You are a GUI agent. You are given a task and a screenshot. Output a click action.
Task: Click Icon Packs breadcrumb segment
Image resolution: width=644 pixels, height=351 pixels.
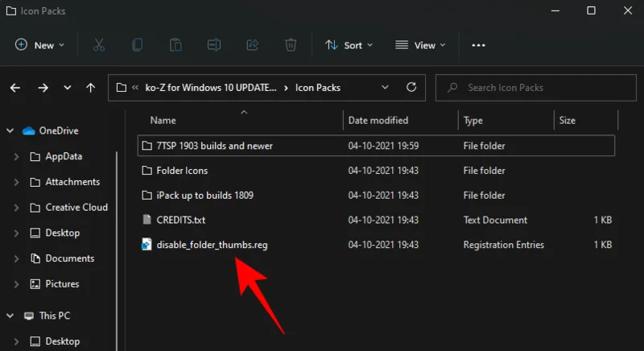tap(318, 88)
